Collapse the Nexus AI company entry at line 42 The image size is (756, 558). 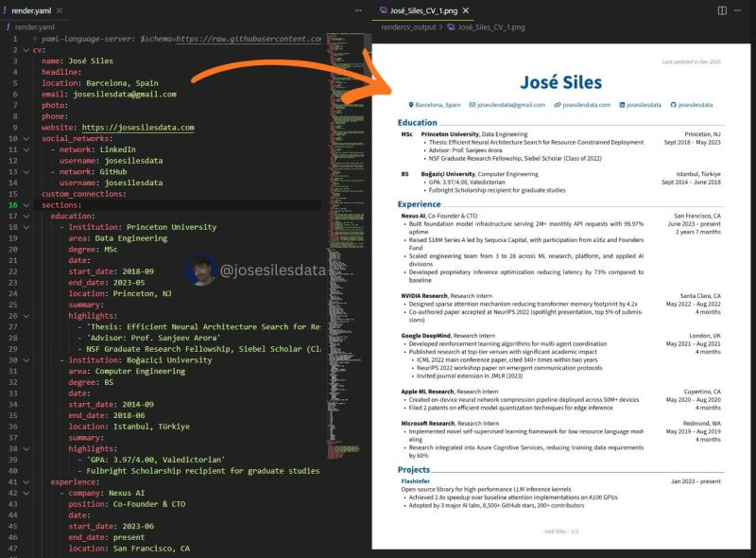click(x=26, y=494)
